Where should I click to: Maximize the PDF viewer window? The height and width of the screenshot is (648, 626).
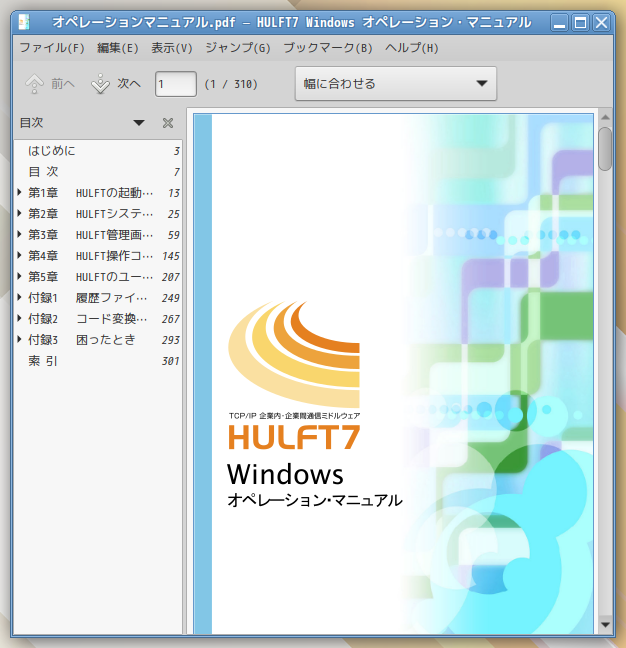coord(580,22)
